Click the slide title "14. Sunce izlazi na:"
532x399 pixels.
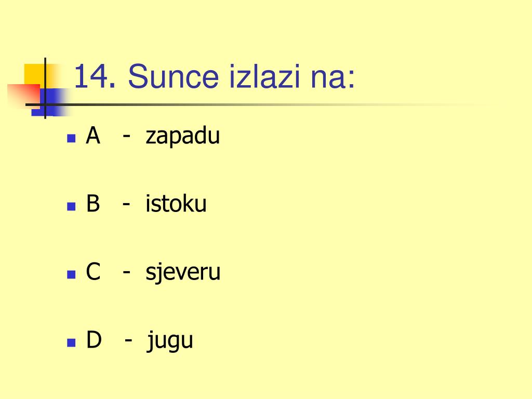(x=214, y=76)
